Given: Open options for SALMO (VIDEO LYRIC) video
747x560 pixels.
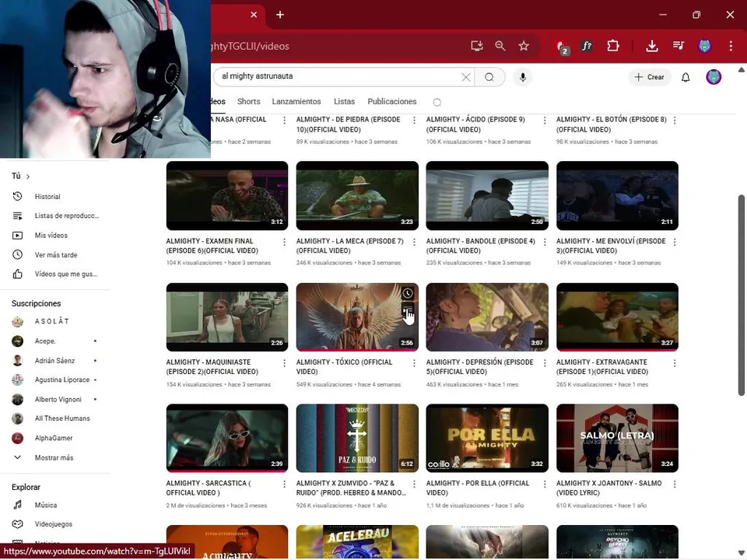Looking at the screenshot, I should (x=675, y=484).
